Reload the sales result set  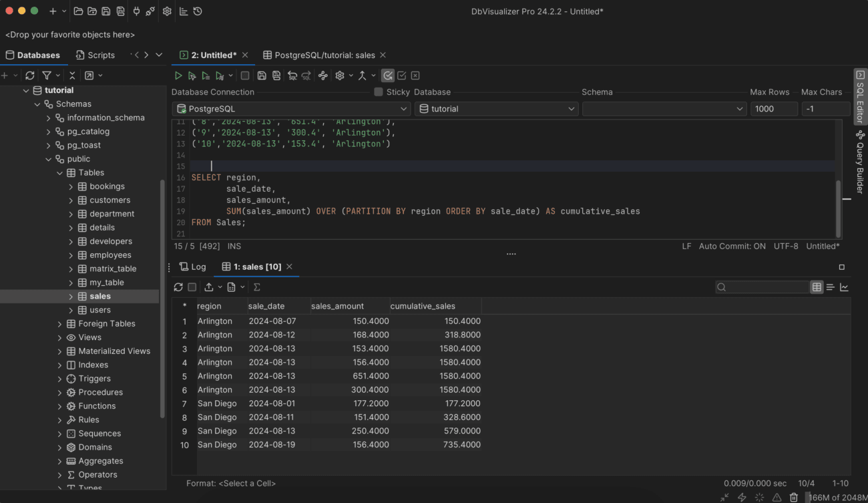coord(178,287)
